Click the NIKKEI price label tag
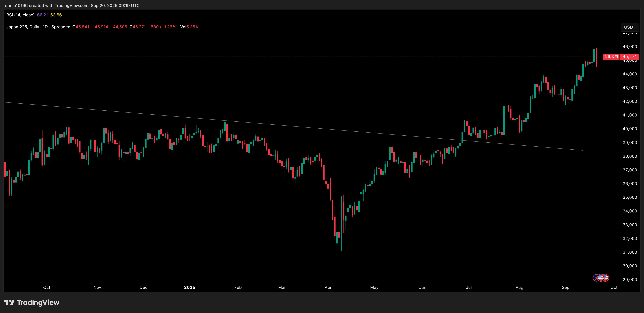Image resolution: width=644 pixels, height=313 pixels. (x=611, y=57)
